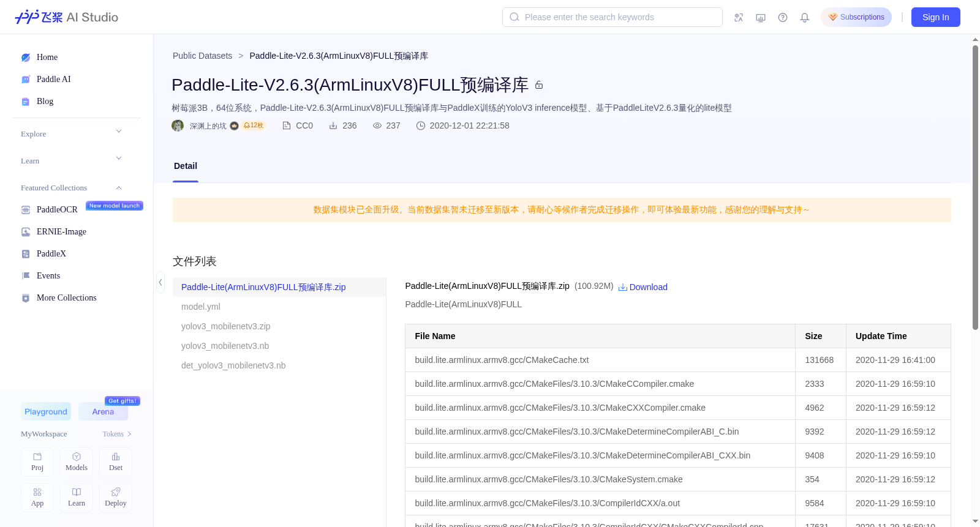This screenshot has width=980, height=527.
Task: Focus the search keywords input field
Action: [612, 17]
